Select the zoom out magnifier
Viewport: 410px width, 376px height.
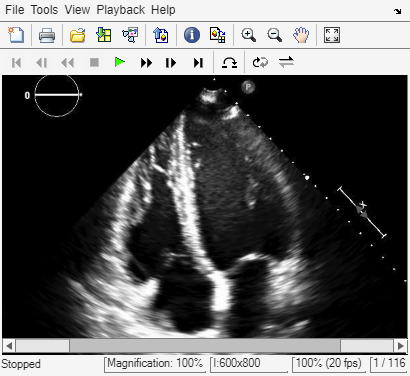(x=275, y=35)
